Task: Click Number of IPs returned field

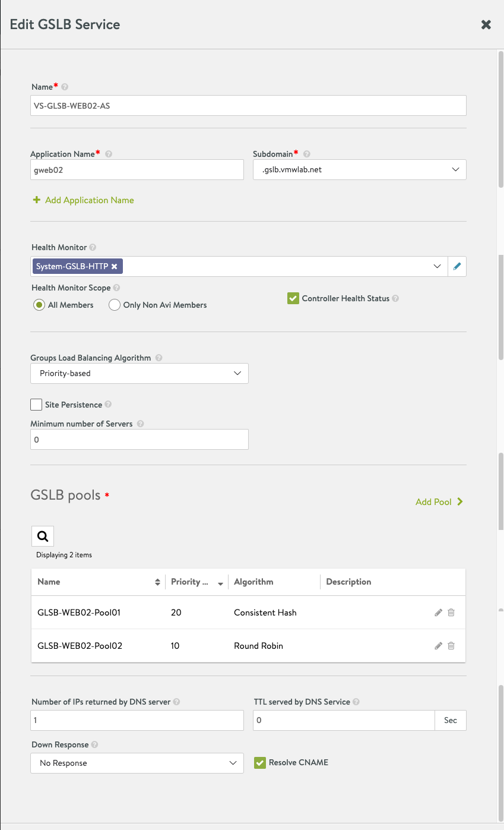Action: [137, 720]
